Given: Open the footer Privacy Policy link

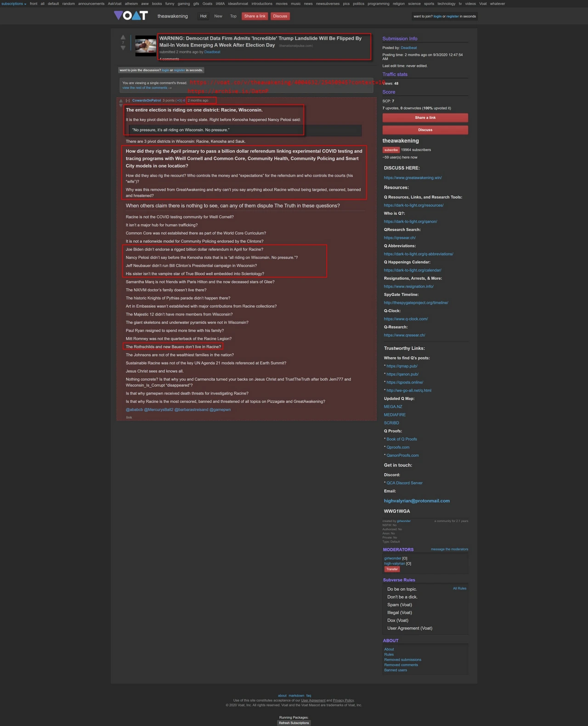Looking at the screenshot, I should [344, 700].
